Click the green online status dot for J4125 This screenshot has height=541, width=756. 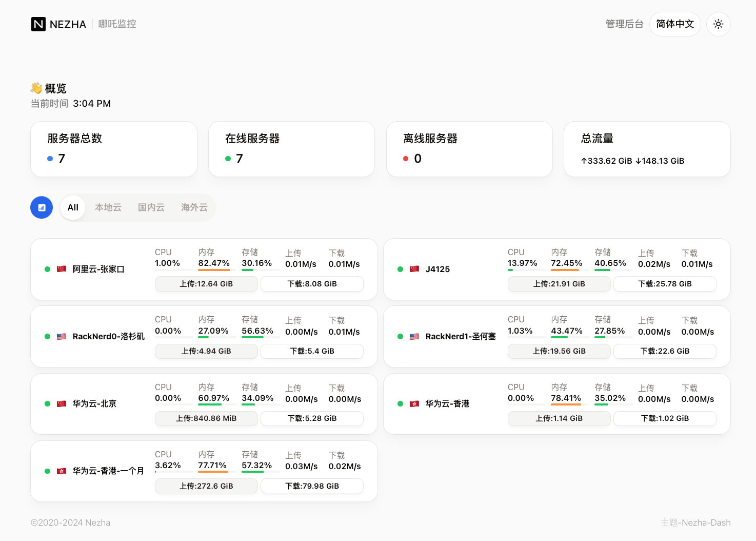[401, 269]
